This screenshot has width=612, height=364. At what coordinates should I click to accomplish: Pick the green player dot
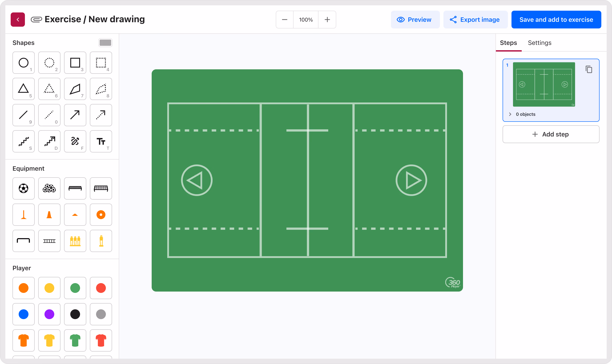(x=75, y=288)
